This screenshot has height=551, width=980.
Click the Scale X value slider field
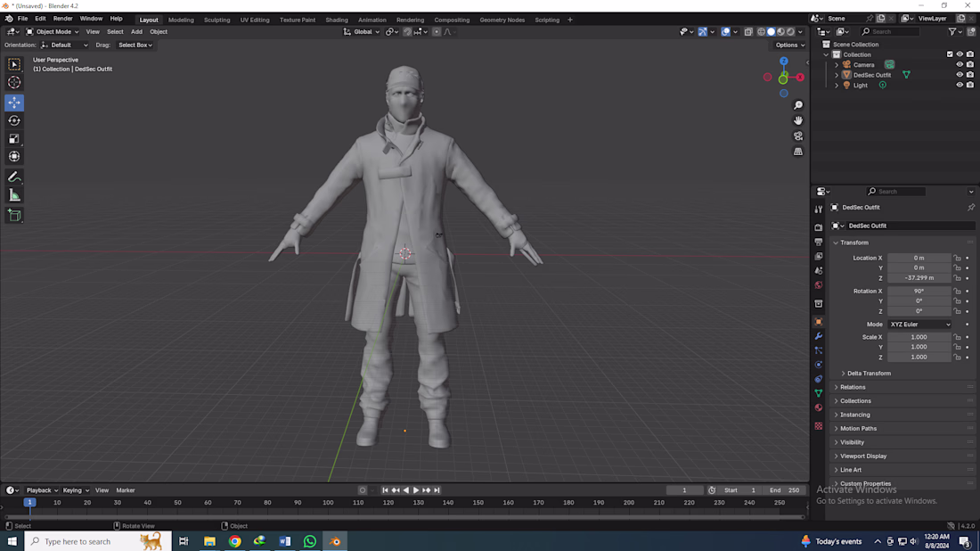(919, 337)
